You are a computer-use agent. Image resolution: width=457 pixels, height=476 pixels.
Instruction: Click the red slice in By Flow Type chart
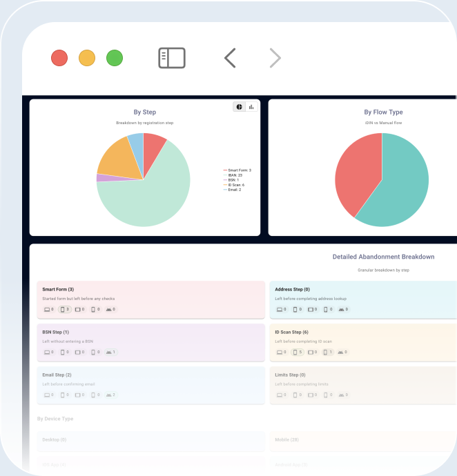point(357,173)
